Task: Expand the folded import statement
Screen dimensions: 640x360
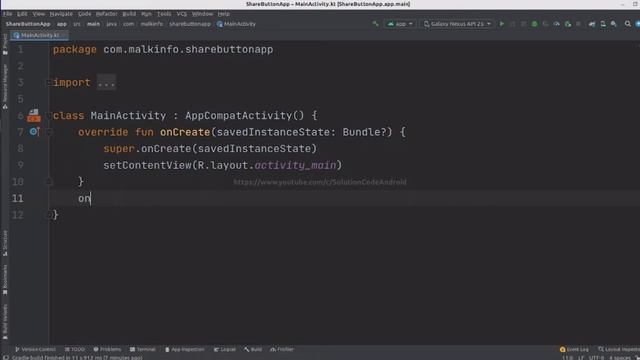Action: 106,82
